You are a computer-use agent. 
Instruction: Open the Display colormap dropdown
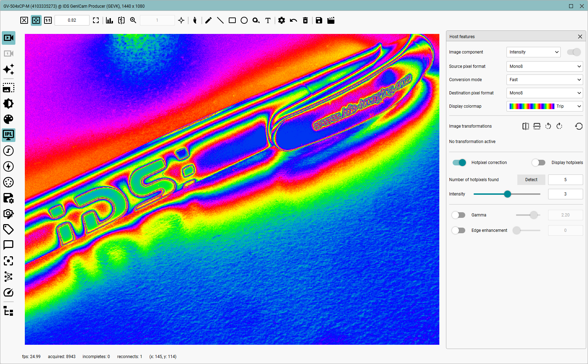545,106
